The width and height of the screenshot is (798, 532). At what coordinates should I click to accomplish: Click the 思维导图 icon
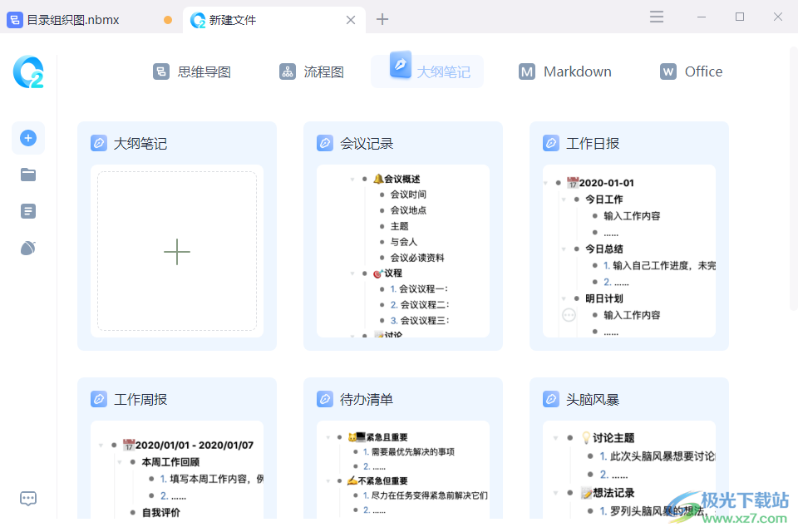click(x=160, y=71)
